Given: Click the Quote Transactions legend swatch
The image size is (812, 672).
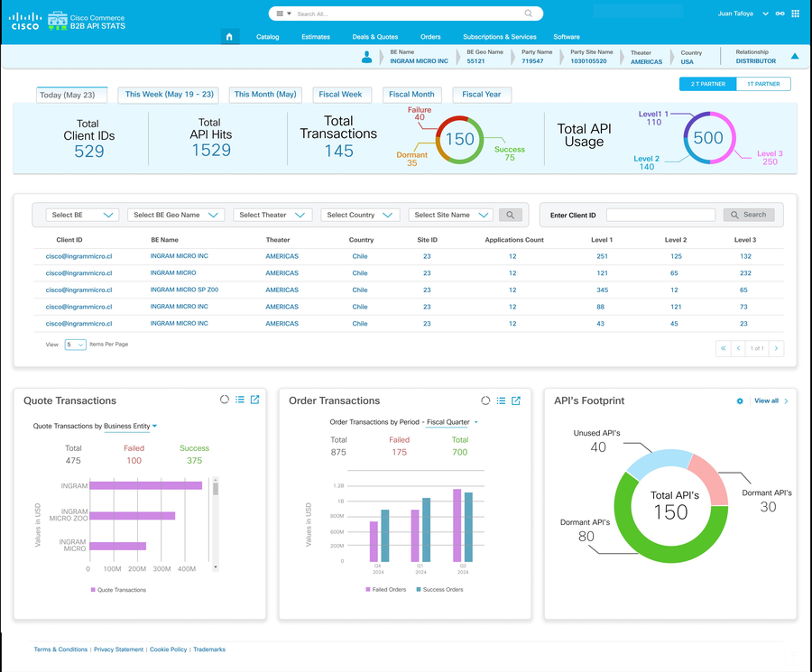Looking at the screenshot, I should click(x=93, y=590).
